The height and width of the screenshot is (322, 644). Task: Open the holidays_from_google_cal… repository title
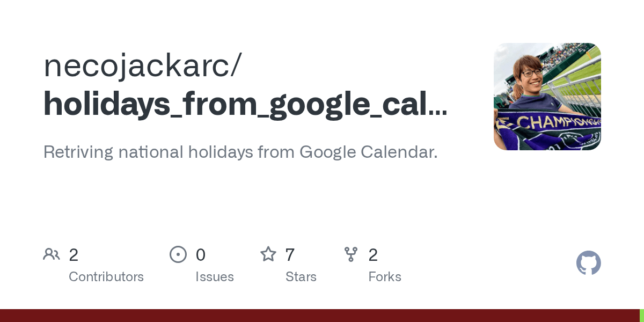point(245,104)
